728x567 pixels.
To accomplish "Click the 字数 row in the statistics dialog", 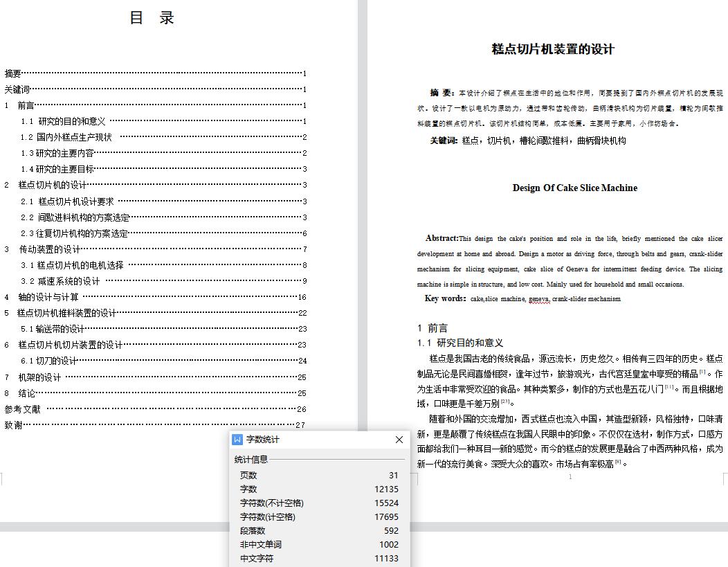I will tap(318, 489).
